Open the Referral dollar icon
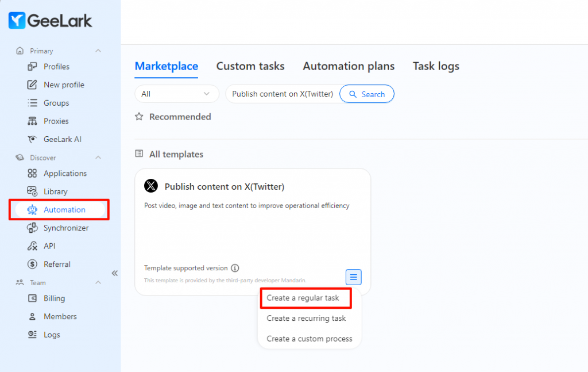 [32, 264]
